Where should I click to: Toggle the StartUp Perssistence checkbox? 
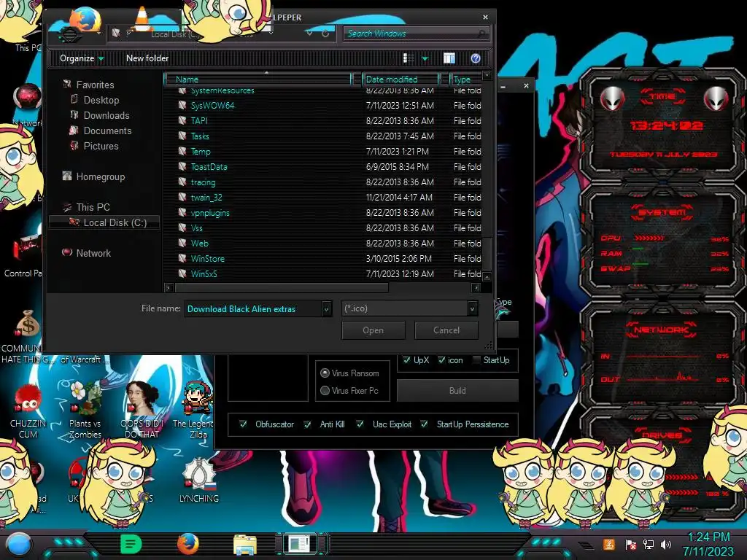[425, 424]
